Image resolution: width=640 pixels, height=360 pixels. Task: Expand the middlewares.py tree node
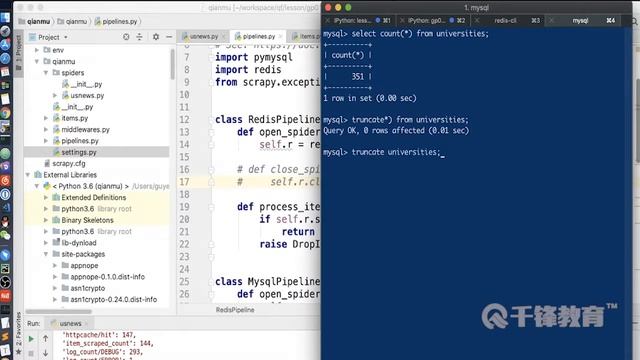click(x=46, y=129)
